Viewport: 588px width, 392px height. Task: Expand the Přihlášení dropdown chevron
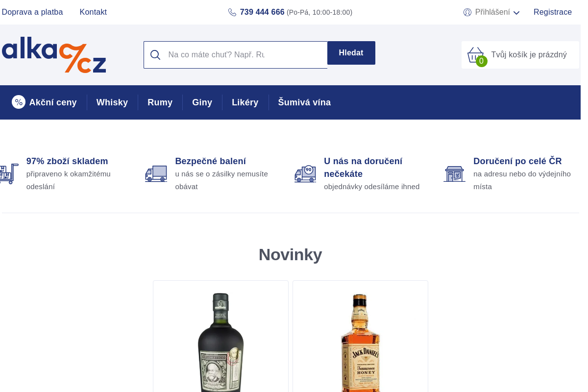click(516, 13)
